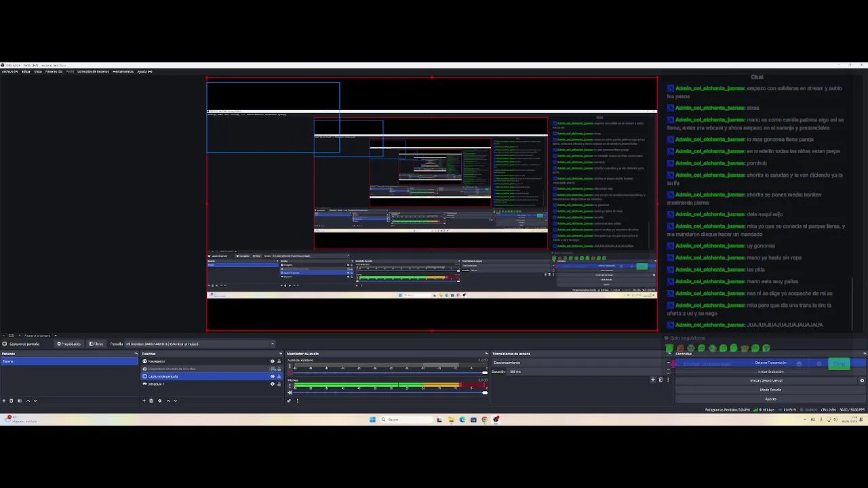Add a new source with plus icon
Screen dimensions: 868x488
[144, 401]
